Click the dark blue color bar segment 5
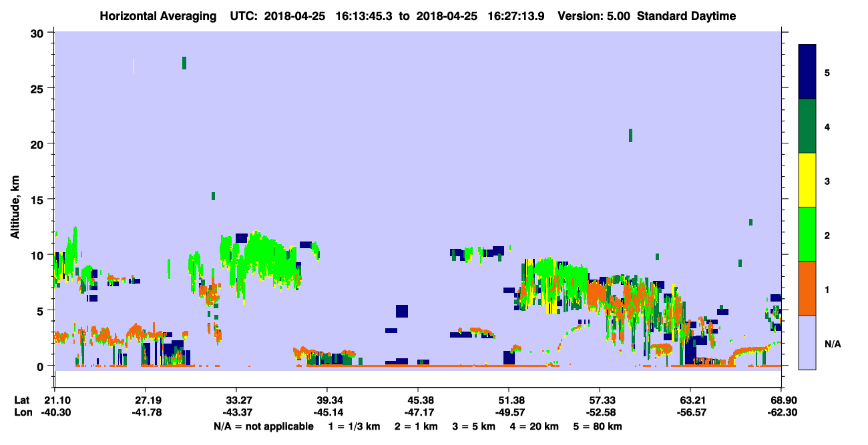Viewport: 868px width, 445px height. tap(808, 72)
